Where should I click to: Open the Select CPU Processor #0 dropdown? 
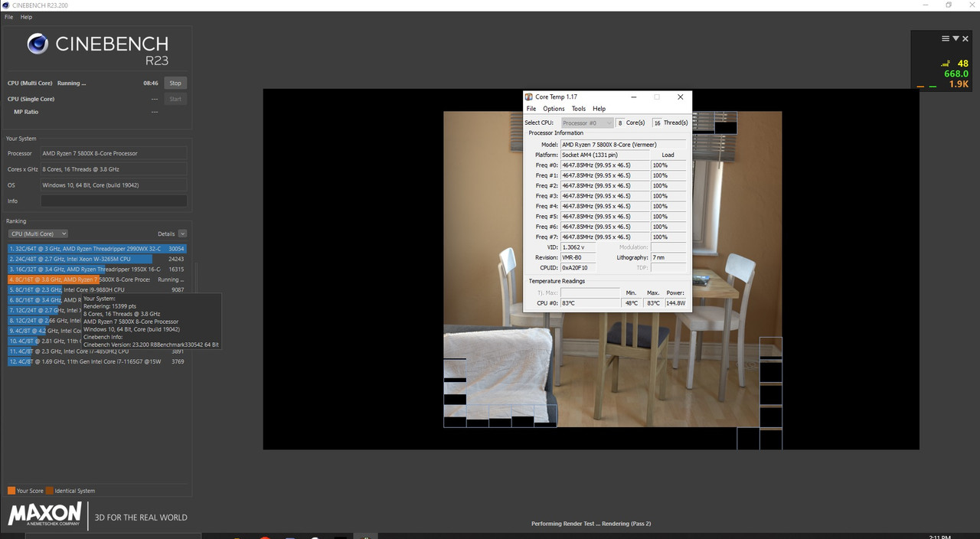click(587, 122)
